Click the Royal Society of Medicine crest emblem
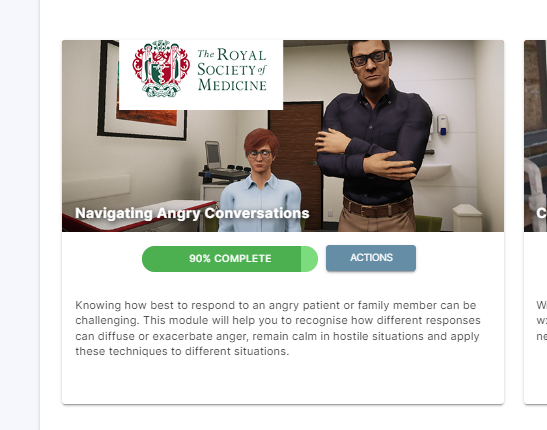 click(161, 68)
